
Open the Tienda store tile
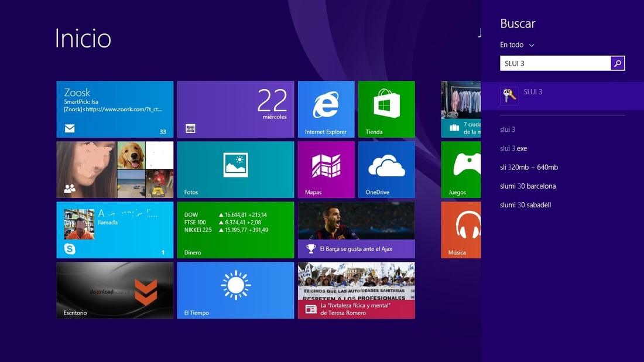386,110
